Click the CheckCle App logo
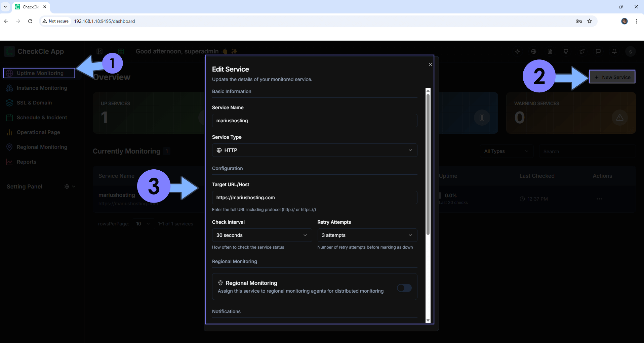The width and height of the screenshot is (644, 343). [x=9, y=51]
